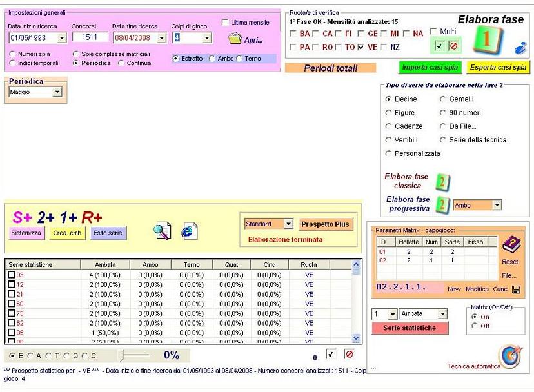This screenshot has height=392, width=534.
Task: Open Prospetto Plus button
Action: click(x=325, y=224)
